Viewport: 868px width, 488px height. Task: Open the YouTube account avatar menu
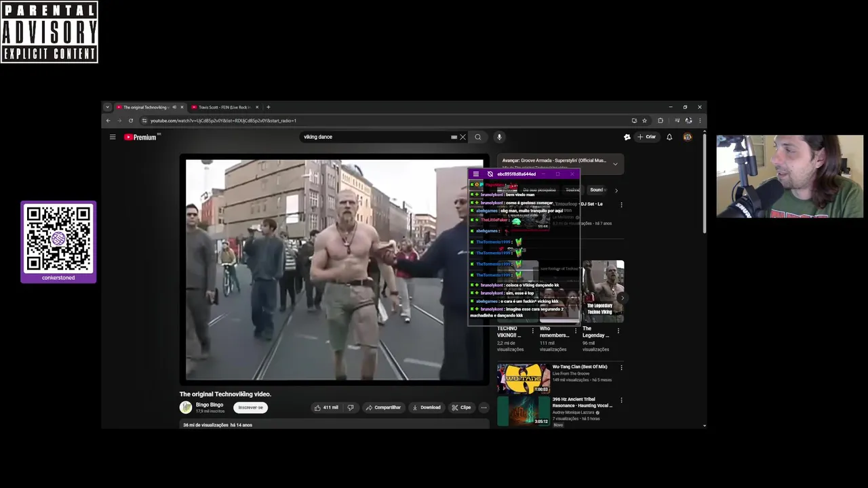(x=688, y=137)
